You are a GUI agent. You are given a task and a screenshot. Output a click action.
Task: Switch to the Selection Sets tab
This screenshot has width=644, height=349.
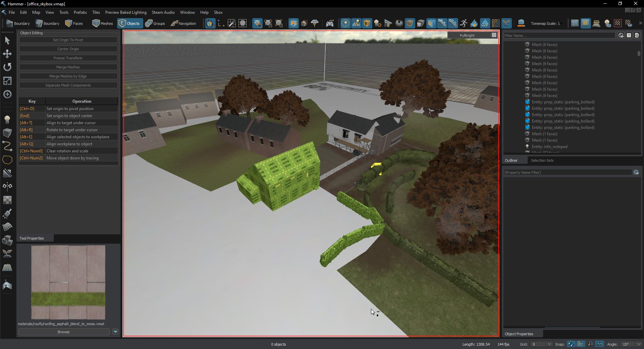pyautogui.click(x=542, y=160)
